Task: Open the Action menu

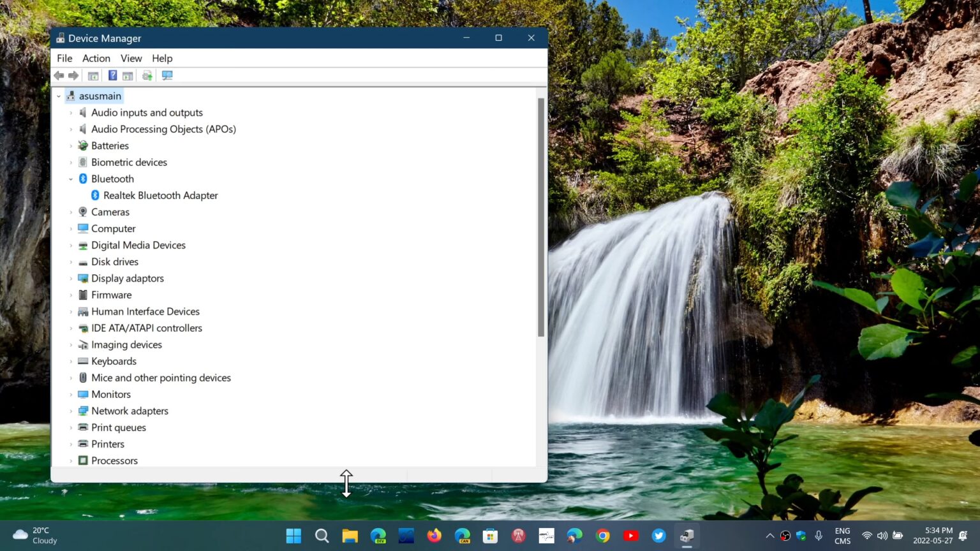Action: pyautogui.click(x=96, y=58)
